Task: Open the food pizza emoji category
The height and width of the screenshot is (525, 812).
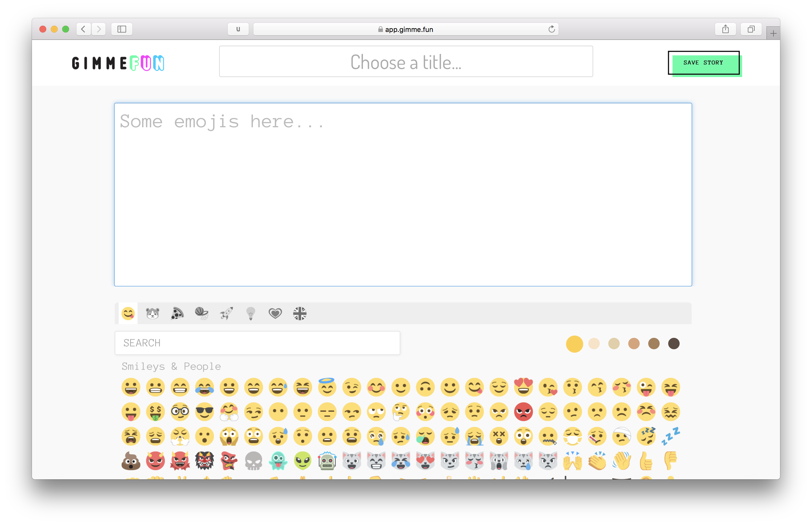Action: pos(177,313)
